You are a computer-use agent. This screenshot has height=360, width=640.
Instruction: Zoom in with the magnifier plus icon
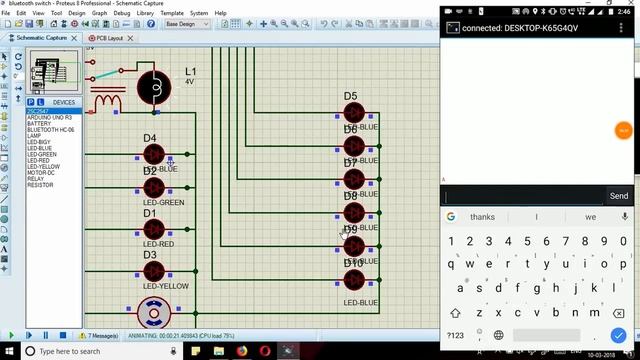click(274, 24)
